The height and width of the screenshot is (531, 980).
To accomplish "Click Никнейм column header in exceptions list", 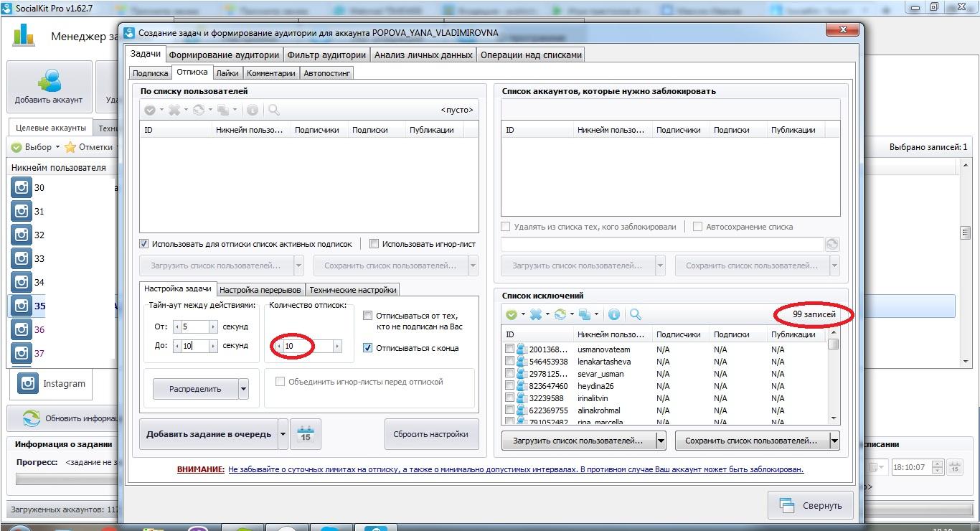I will pos(611,334).
